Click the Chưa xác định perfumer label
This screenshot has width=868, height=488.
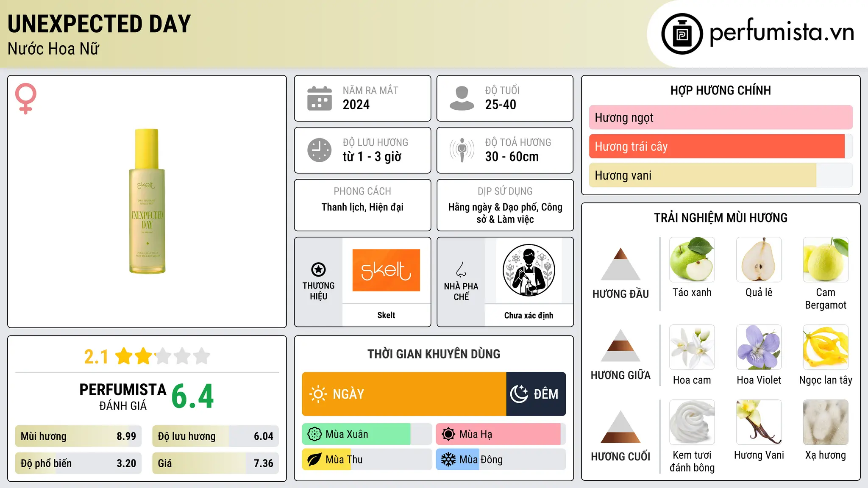[x=529, y=315]
